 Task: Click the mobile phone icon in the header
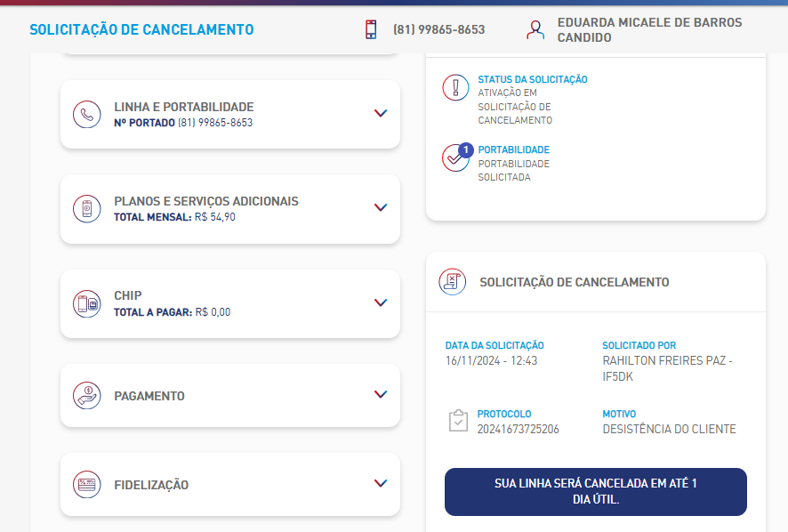point(371,29)
